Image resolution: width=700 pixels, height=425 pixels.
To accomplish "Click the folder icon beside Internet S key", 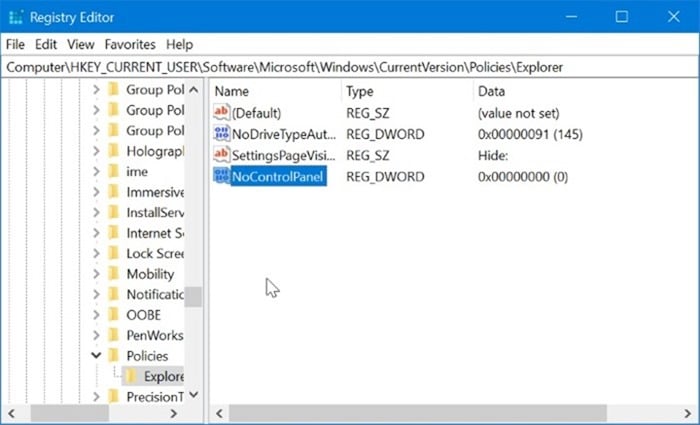I will 114,233.
